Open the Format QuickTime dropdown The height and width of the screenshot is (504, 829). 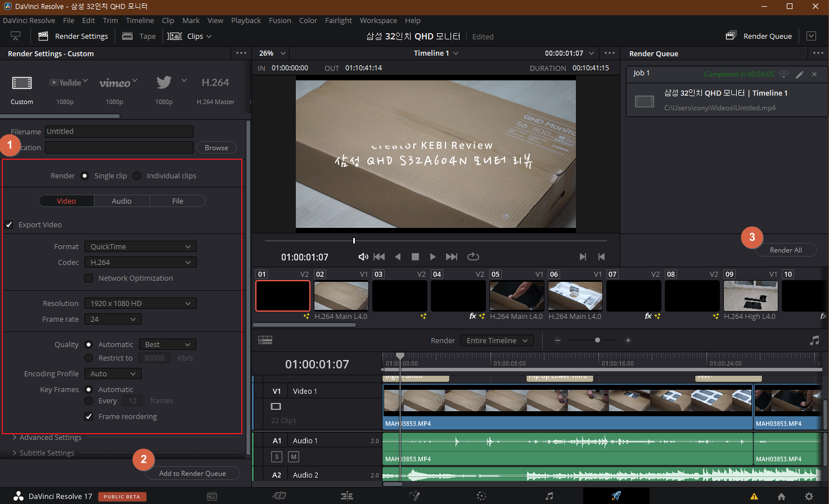[141, 246]
